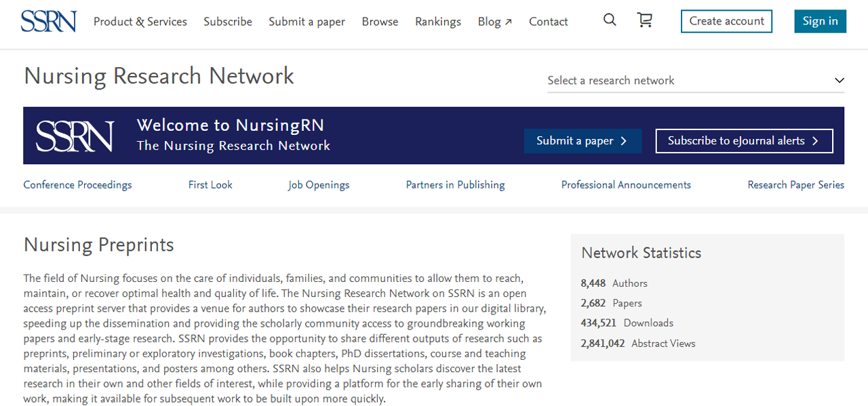Viewport: 868px width, 406px height.
Task: Click The Nursing Research Network banner subtitle
Action: (x=233, y=146)
